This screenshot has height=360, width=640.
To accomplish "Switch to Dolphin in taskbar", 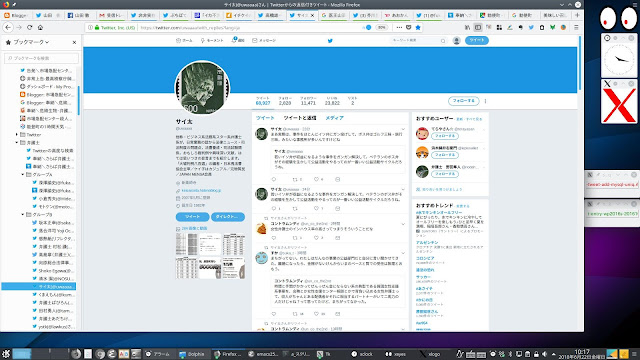I will [192, 354].
